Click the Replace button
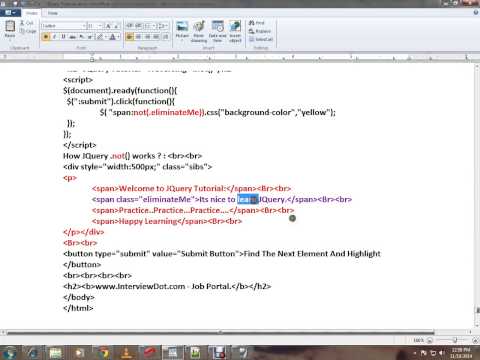The height and width of the screenshot is (360, 480). pyautogui.click(x=260, y=31)
